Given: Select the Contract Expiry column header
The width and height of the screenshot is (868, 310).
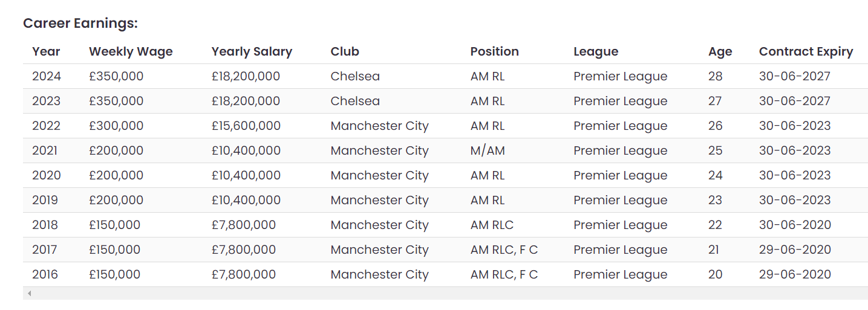Looking at the screenshot, I should [806, 52].
